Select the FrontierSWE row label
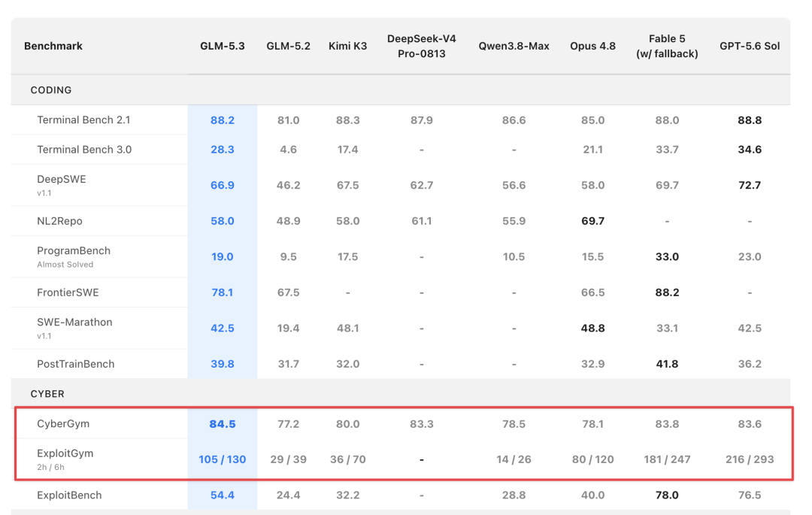The width and height of the screenshot is (812, 515). pyautogui.click(x=68, y=292)
